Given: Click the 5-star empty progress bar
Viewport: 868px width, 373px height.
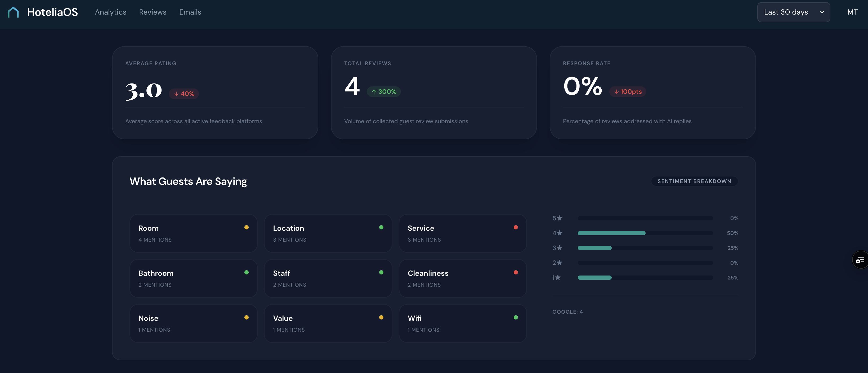Looking at the screenshot, I should [645, 218].
